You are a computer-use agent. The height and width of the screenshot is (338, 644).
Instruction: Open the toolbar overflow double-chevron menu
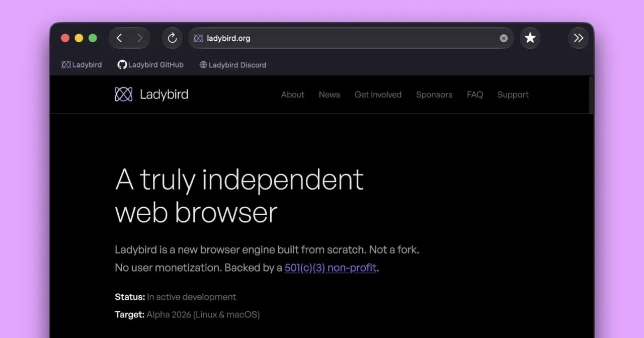579,38
